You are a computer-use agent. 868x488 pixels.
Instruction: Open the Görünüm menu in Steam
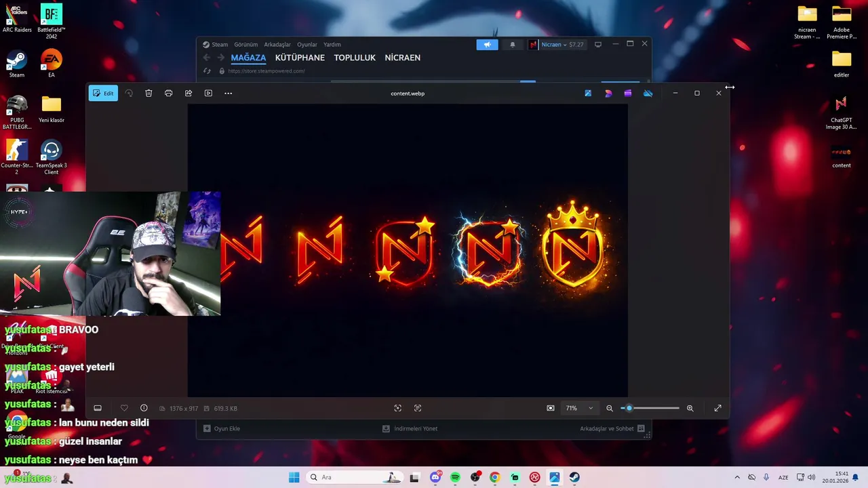point(246,45)
